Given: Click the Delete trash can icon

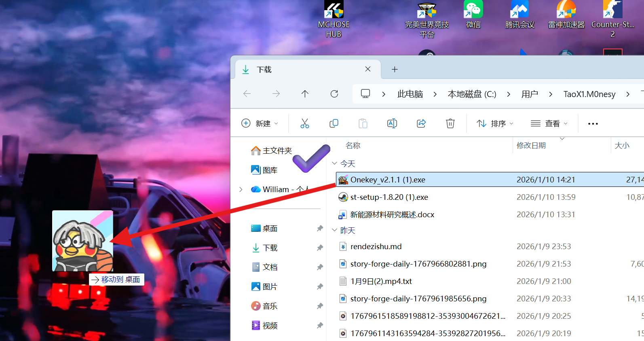Looking at the screenshot, I should point(450,123).
